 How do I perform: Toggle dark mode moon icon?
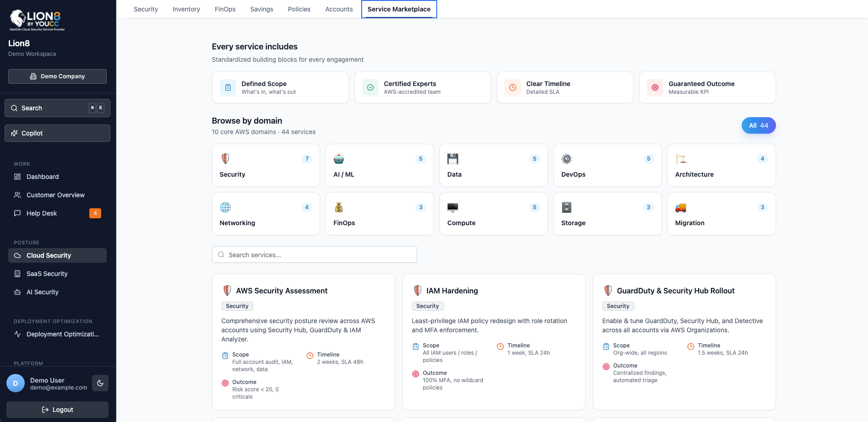point(100,383)
